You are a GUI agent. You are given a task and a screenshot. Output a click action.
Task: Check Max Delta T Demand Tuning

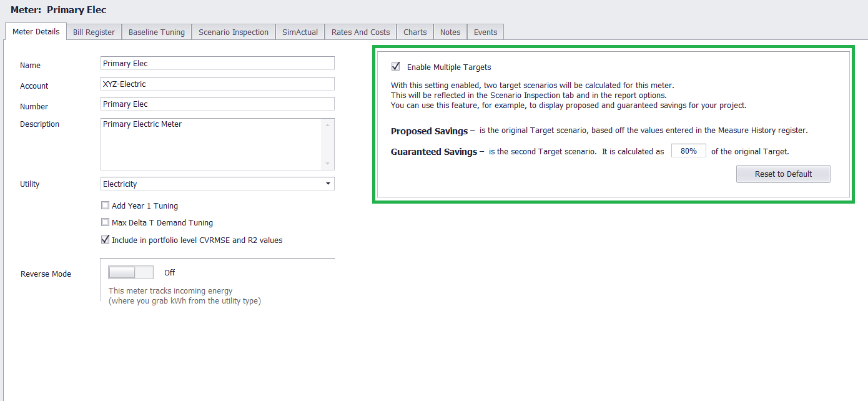click(x=105, y=222)
